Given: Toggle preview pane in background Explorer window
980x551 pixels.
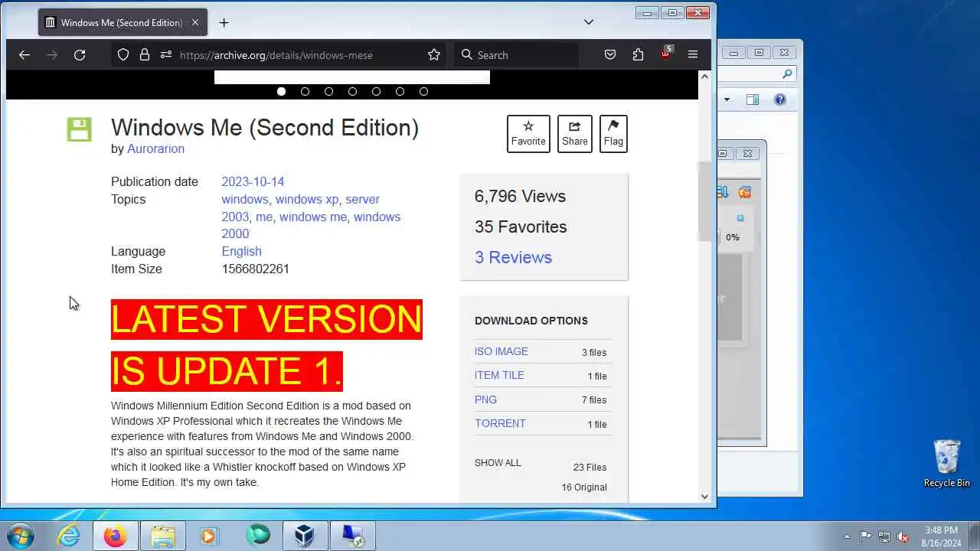Looking at the screenshot, I should click(753, 99).
